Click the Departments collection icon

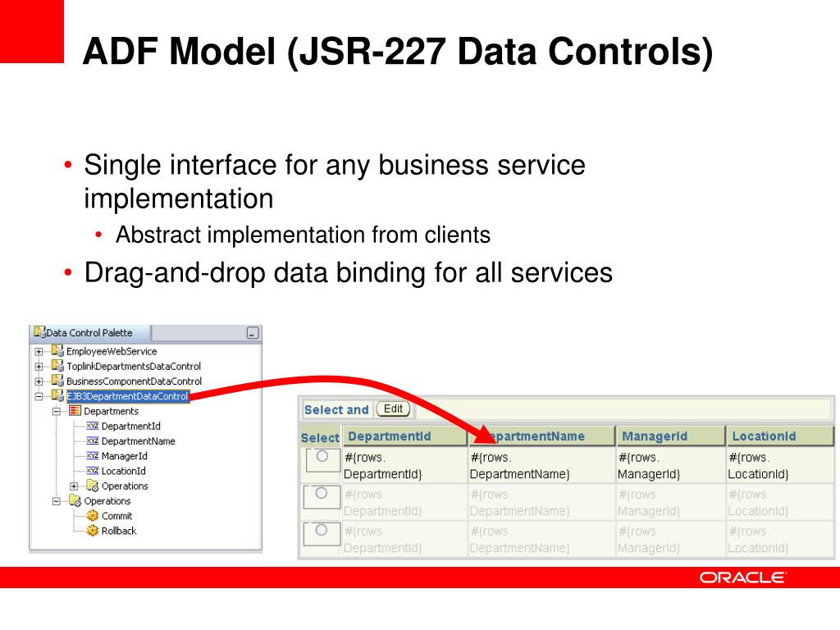pyautogui.click(x=75, y=411)
